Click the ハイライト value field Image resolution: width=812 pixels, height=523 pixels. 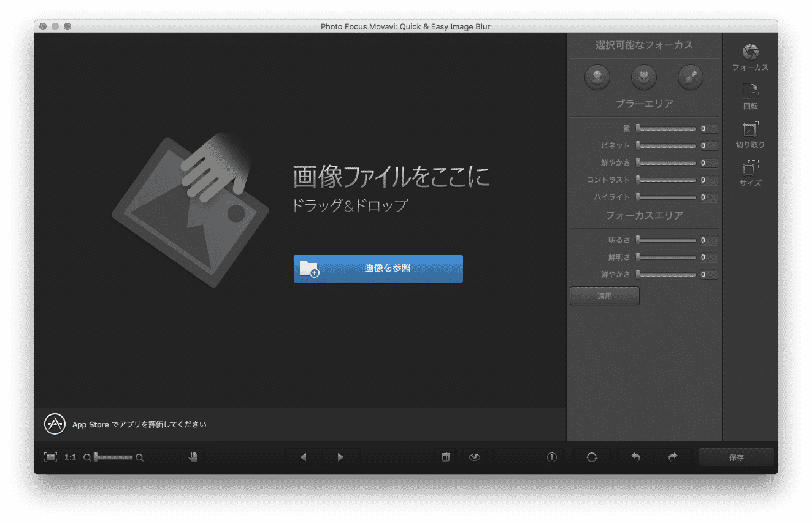point(709,197)
